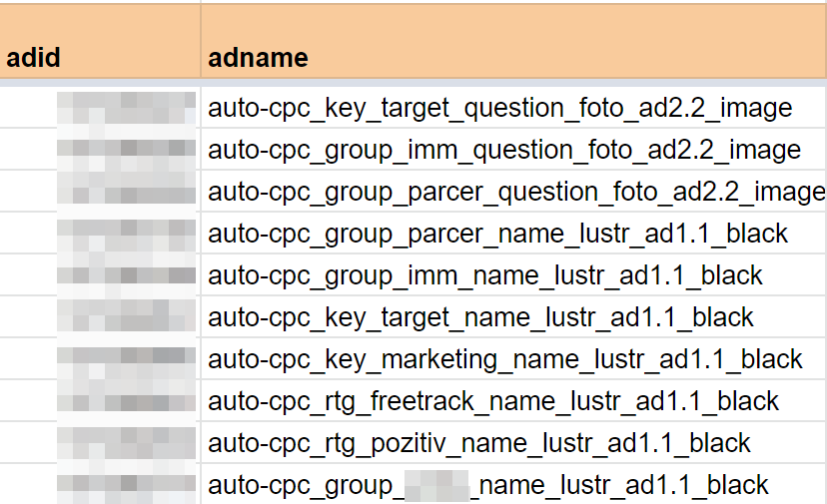Click adid cell beside auto-cpc_rtg_pozitiv_name_lustr row
Screen dimensions: 827x504
[100, 443]
